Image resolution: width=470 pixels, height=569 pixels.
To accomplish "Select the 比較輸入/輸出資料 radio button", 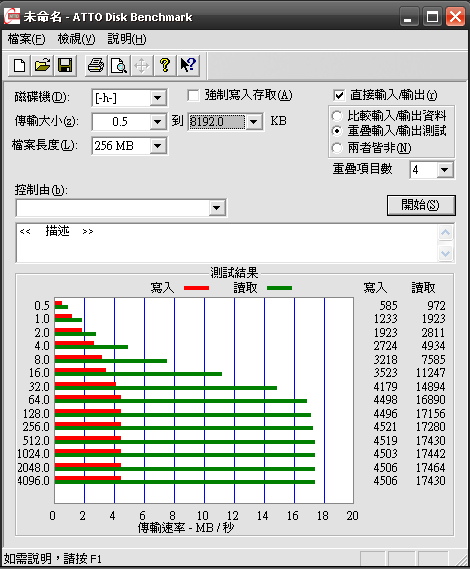I will (x=337, y=116).
